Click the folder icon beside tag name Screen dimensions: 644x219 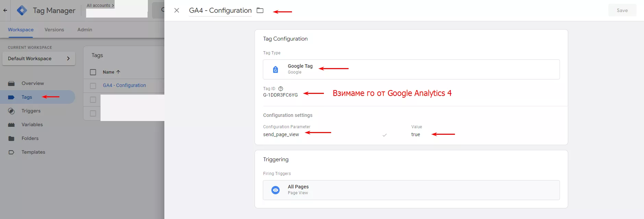pos(260,10)
